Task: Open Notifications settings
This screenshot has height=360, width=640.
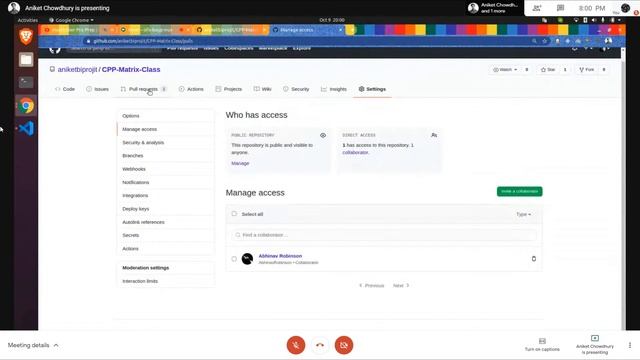Action: (x=166, y=182)
